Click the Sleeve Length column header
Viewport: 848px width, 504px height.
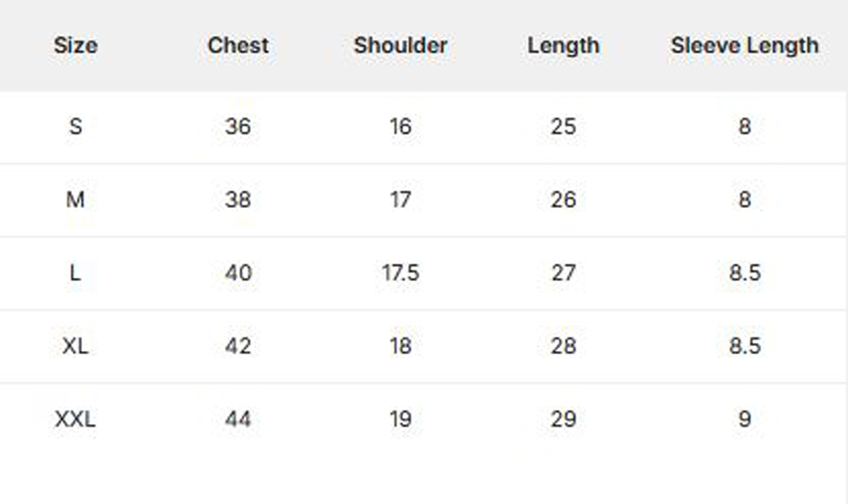point(745,46)
